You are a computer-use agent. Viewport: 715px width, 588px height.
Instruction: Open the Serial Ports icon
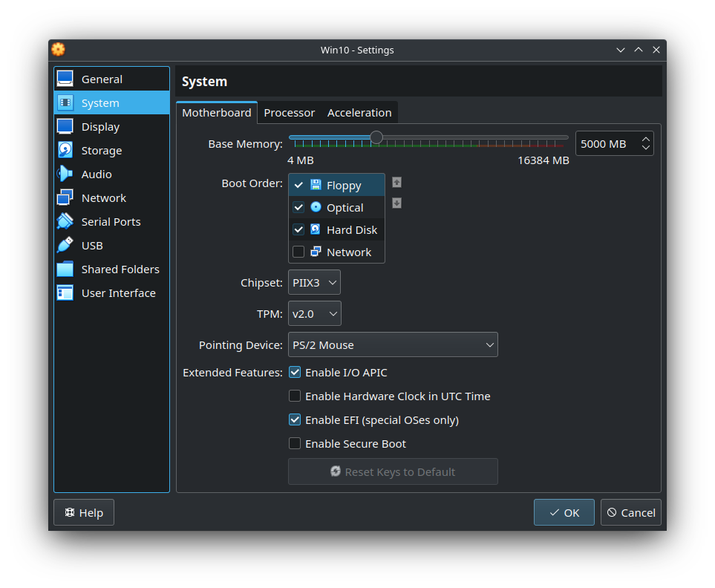coord(65,221)
